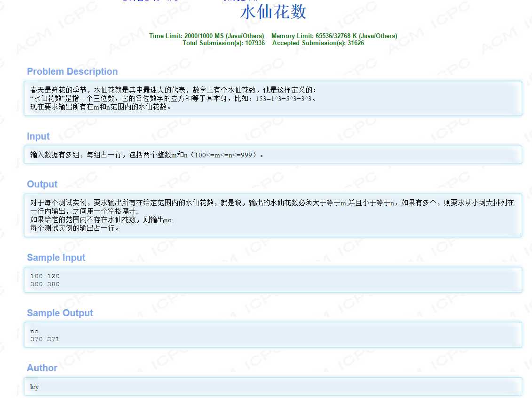Screen dimensions: 532x398
Task: Click the example 153=1^3+5^3+3^3 text
Action: 283,99
